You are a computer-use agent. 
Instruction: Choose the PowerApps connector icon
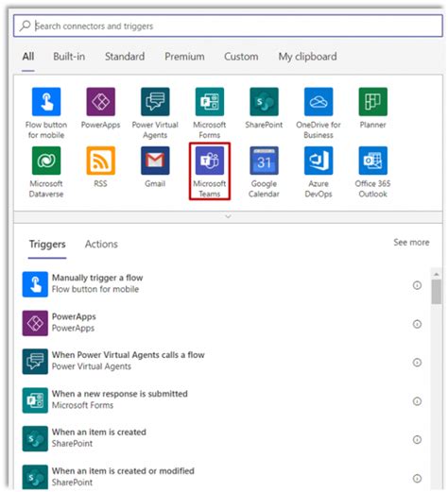pos(101,102)
